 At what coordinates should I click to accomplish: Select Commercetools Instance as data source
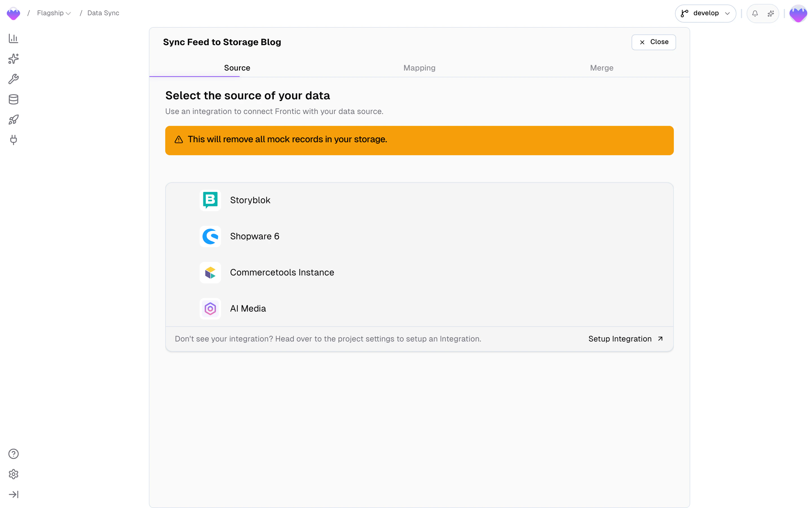(420, 272)
